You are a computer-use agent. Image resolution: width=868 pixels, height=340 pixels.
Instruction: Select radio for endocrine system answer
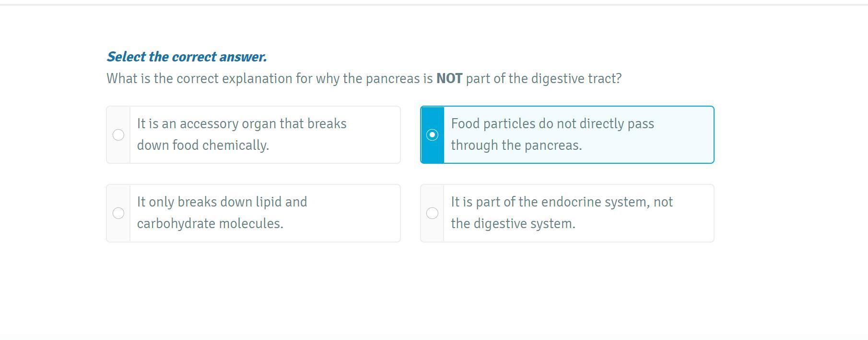(432, 213)
